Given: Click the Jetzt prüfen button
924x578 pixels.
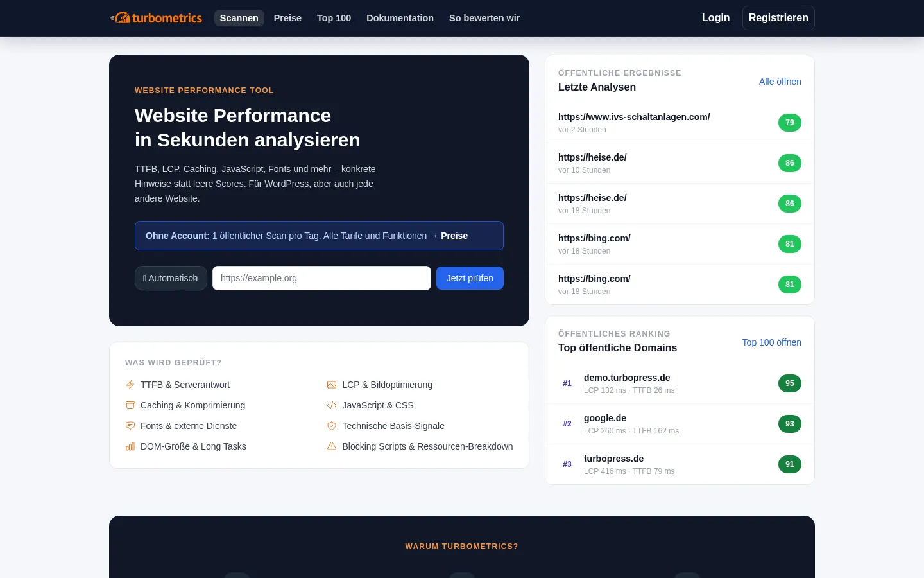Looking at the screenshot, I should 470,278.
